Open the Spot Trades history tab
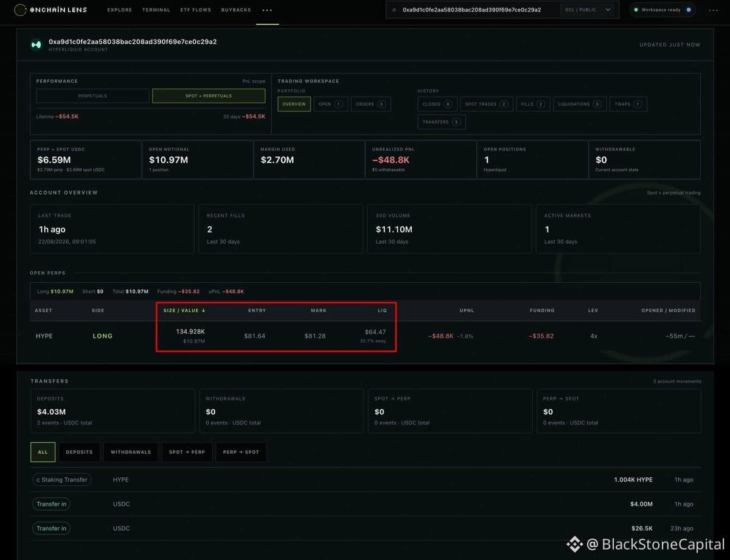Image resolution: width=730 pixels, height=560 pixels. click(487, 104)
